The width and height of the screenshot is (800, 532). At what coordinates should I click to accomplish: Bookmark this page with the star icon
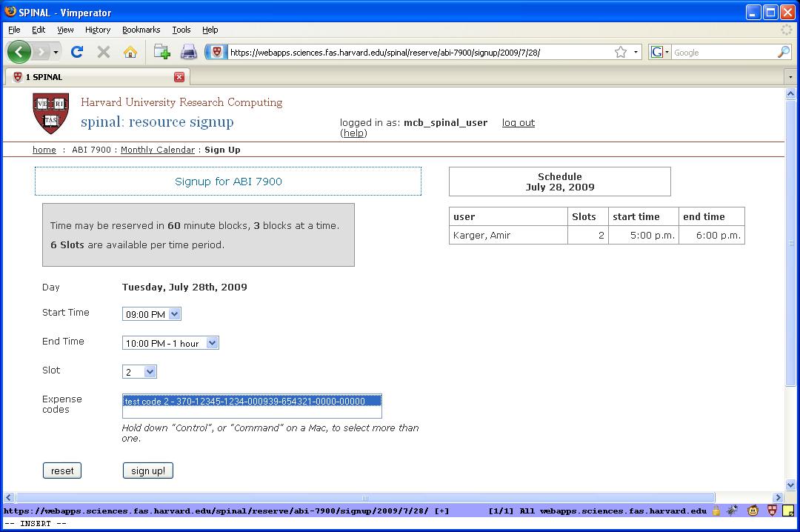621,52
